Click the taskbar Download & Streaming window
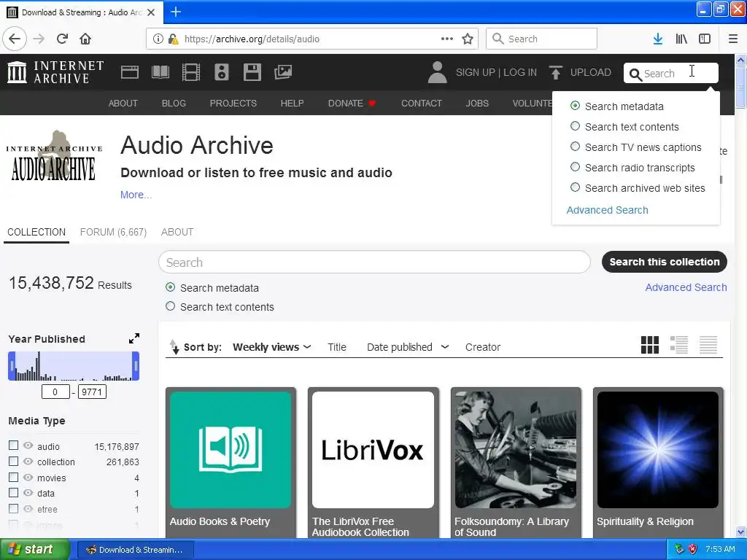Image resolution: width=747 pixels, height=560 pixels. [135, 550]
